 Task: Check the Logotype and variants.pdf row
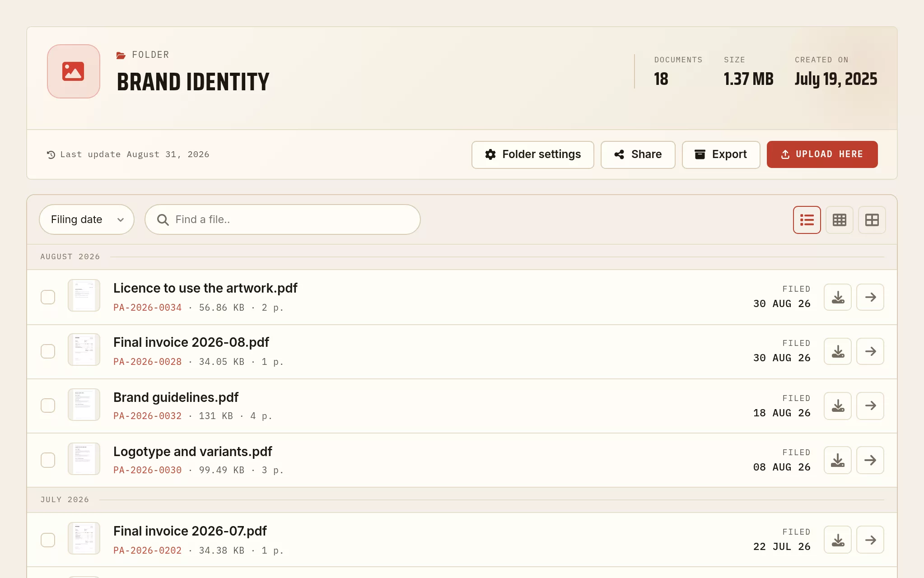(48, 460)
